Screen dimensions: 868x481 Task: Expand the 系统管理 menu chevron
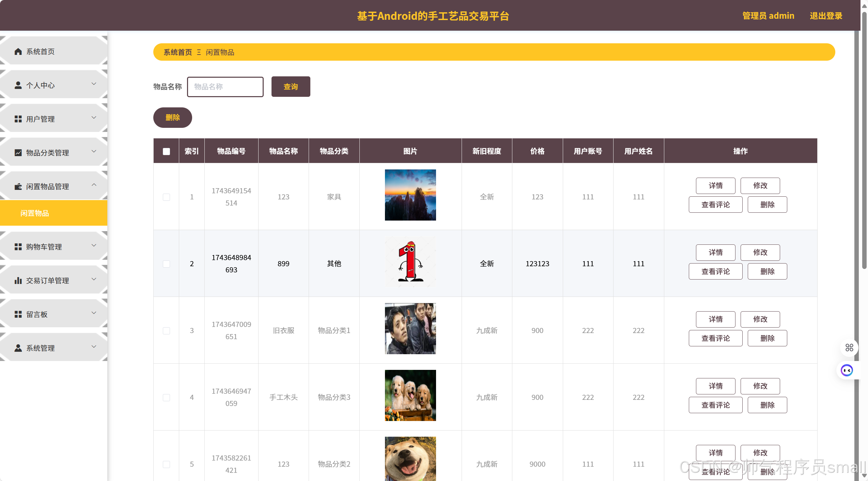tap(94, 347)
